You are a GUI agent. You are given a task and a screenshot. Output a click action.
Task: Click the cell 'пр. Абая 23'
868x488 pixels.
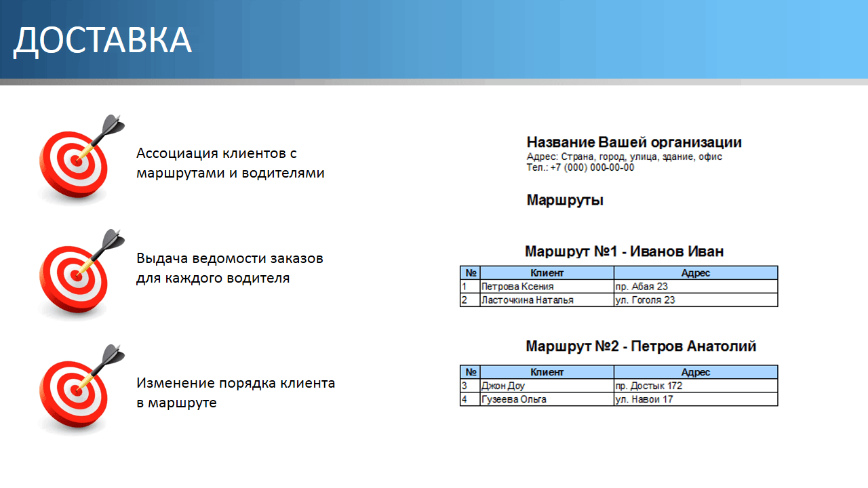696,286
